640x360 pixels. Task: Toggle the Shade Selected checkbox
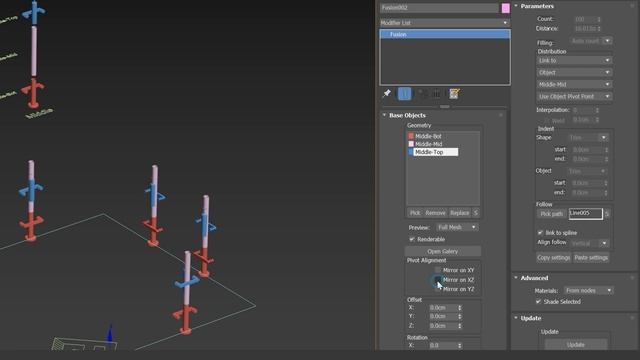point(538,302)
